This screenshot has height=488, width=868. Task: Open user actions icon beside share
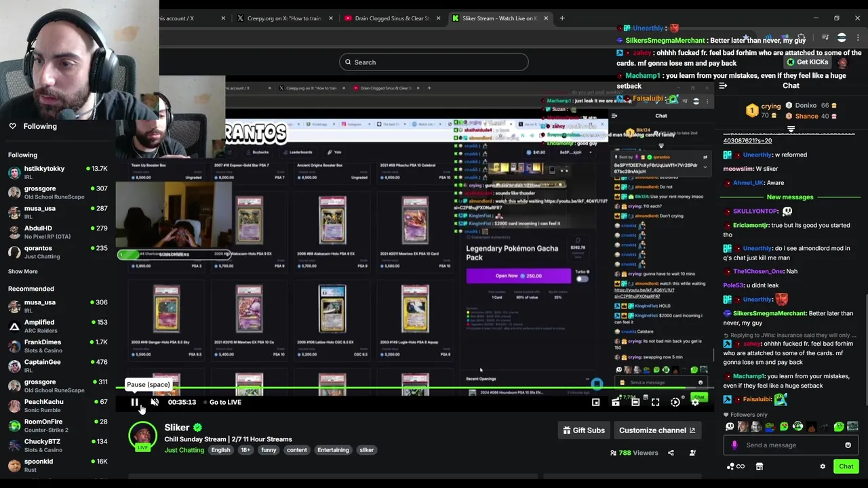[692, 453]
